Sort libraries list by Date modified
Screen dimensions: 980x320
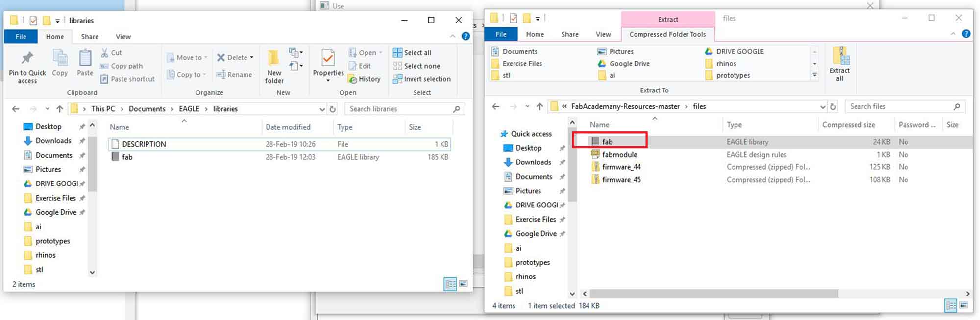[x=288, y=127]
